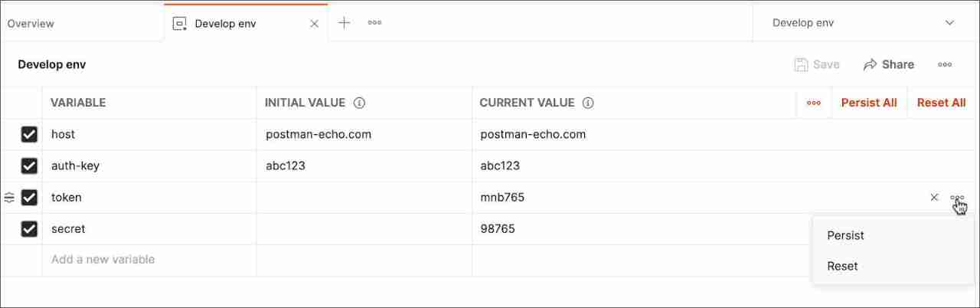The height and width of the screenshot is (308, 980).
Task: Click the Add a new variable field
Action: pos(103,260)
